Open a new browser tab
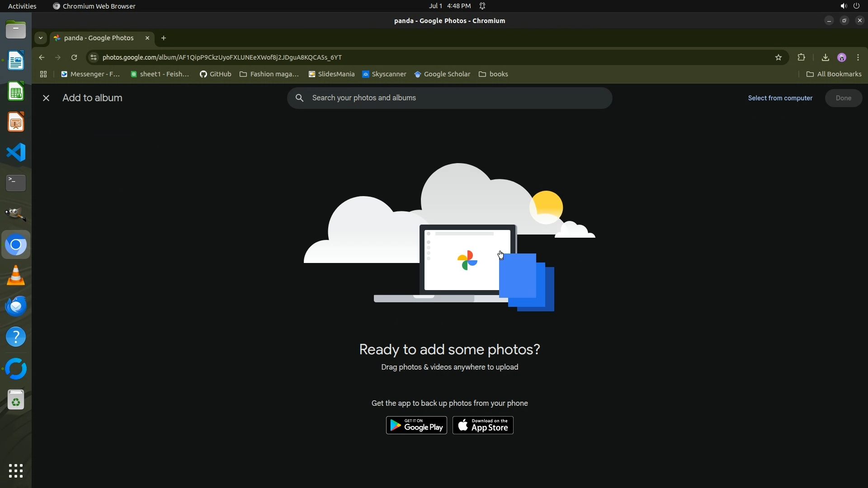Viewport: 868px width, 488px height. point(164,38)
